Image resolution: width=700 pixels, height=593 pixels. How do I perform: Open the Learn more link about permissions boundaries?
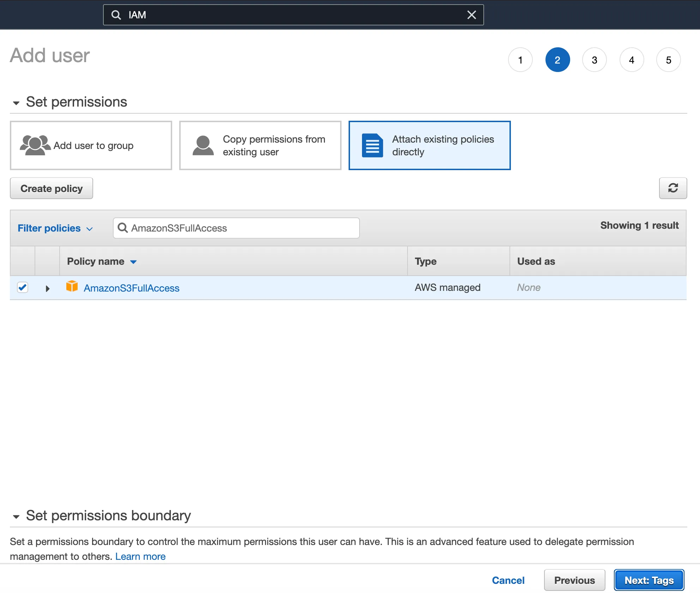(x=140, y=556)
